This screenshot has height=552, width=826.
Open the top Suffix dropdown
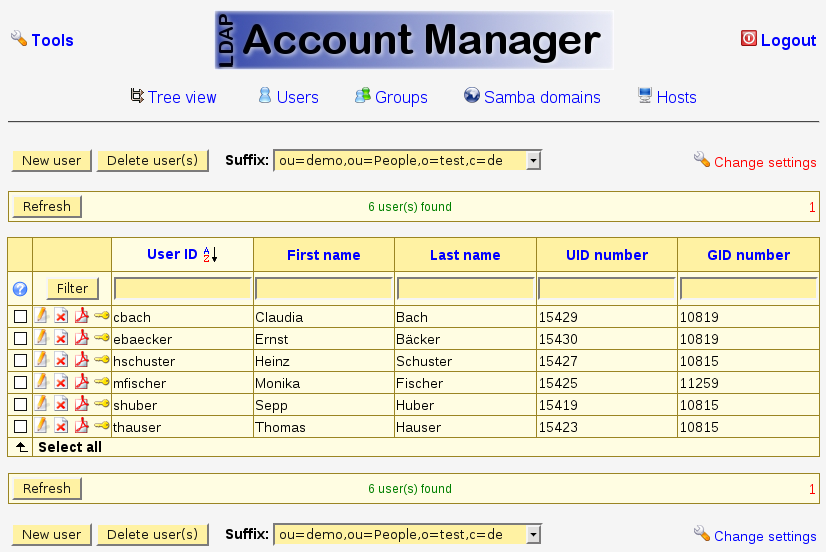point(533,160)
